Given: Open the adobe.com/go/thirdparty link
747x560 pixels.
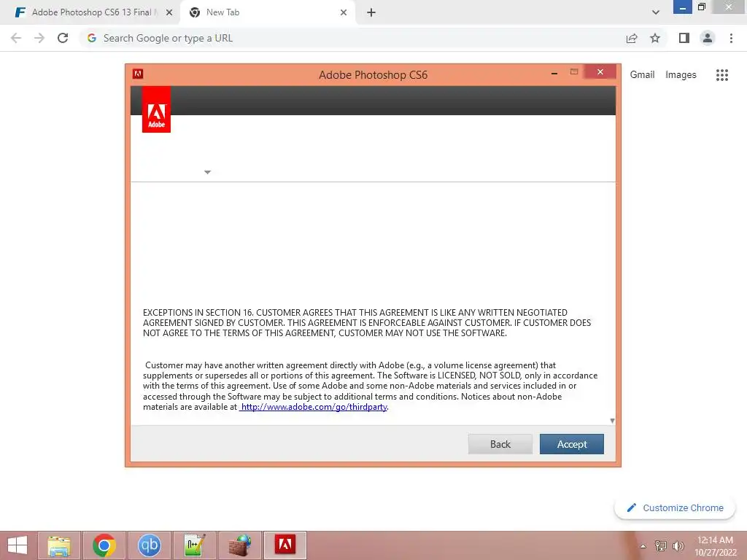Looking at the screenshot, I should click(x=314, y=407).
